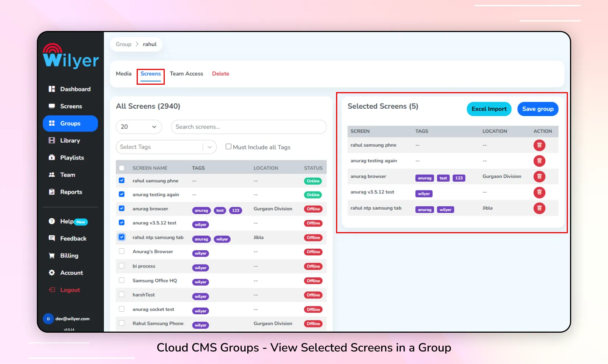Viewport: 608px width, 364px height.
Task: Click the Account gear icon
Action: point(52,273)
